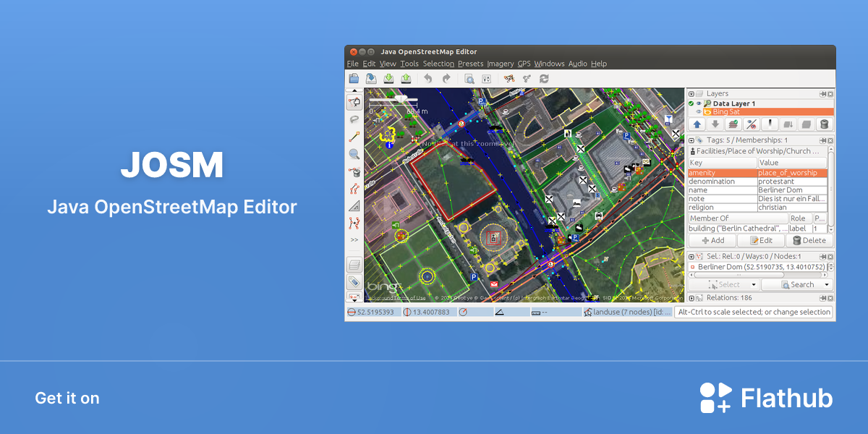This screenshot has height=434, width=868.
Task: Open the Search button dropdown arrow
Action: coord(825,285)
